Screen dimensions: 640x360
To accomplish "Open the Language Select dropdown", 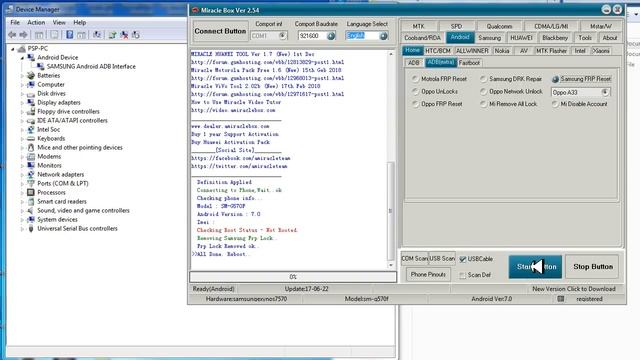I will 383,36.
